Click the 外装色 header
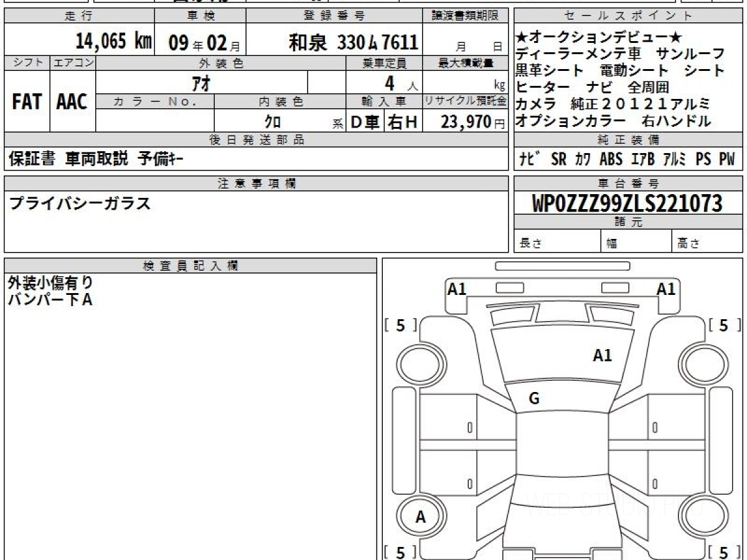The width and height of the screenshot is (747, 560). click(x=221, y=63)
